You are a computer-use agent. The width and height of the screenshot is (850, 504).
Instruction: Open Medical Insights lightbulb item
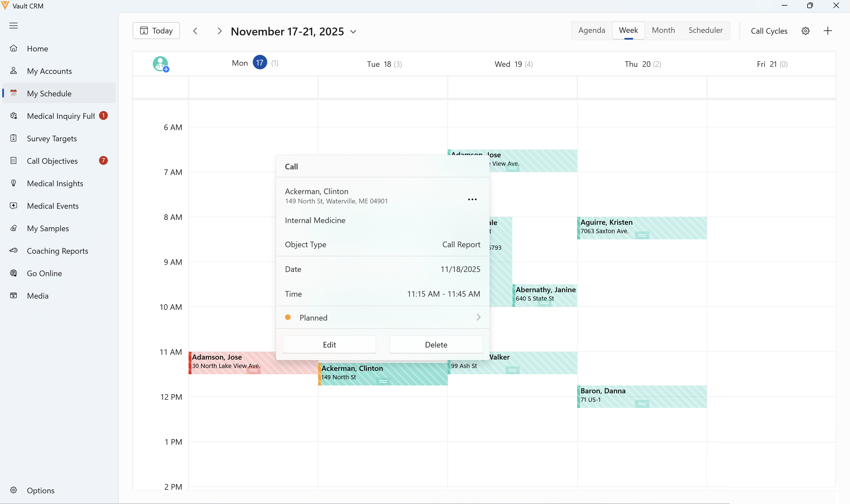55,183
